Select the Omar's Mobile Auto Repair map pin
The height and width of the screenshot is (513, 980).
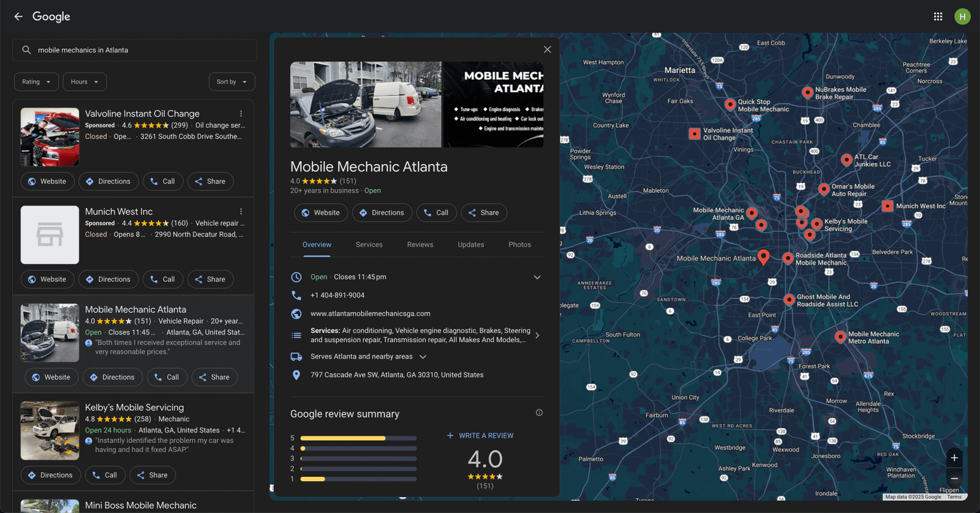coord(824,189)
